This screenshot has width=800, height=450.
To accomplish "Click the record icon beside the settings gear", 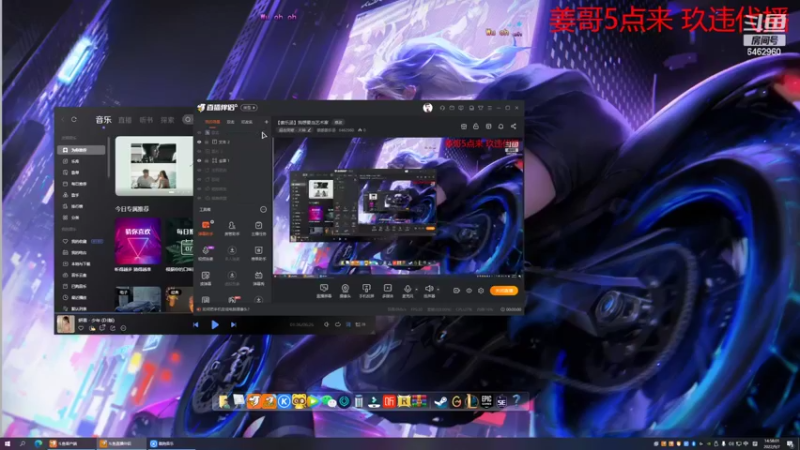I will pyautogui.click(x=456, y=291).
